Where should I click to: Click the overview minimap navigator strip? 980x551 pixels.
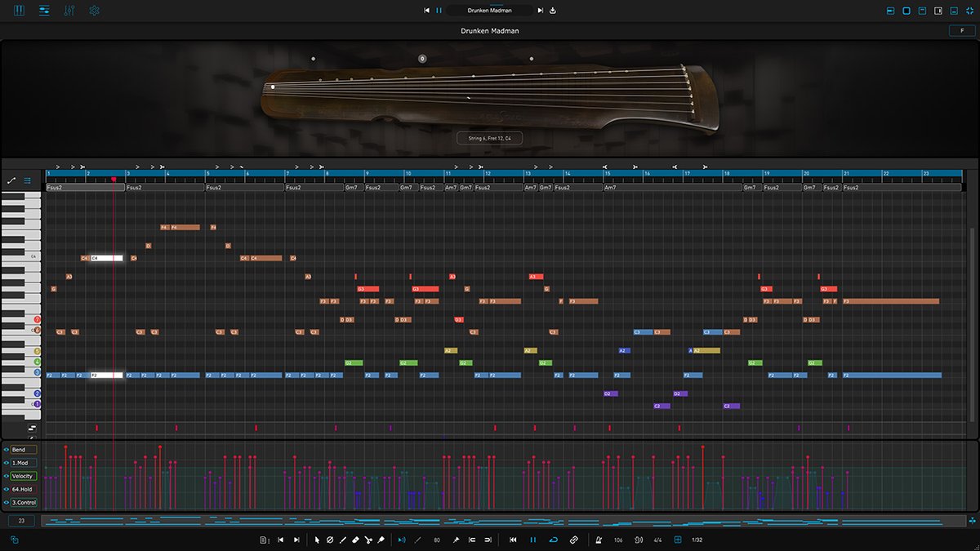click(x=503, y=520)
